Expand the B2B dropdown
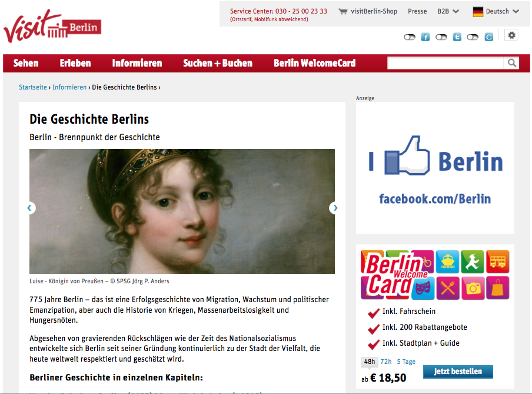The image size is (532, 394). coord(448,12)
